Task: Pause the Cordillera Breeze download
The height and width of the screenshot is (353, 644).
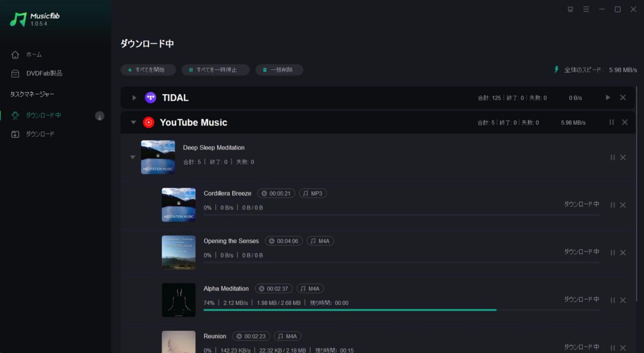Action: (612, 205)
